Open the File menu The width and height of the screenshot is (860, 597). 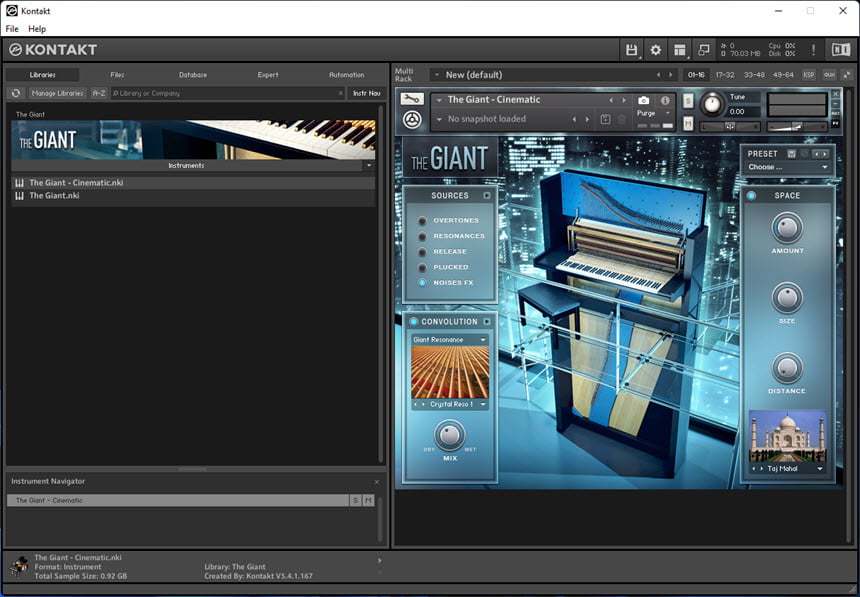tap(12, 29)
